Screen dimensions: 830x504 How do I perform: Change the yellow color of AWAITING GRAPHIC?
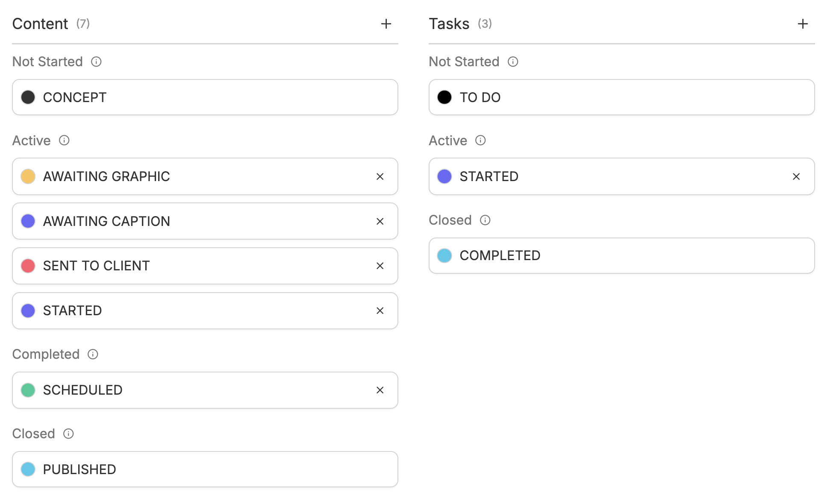click(28, 176)
